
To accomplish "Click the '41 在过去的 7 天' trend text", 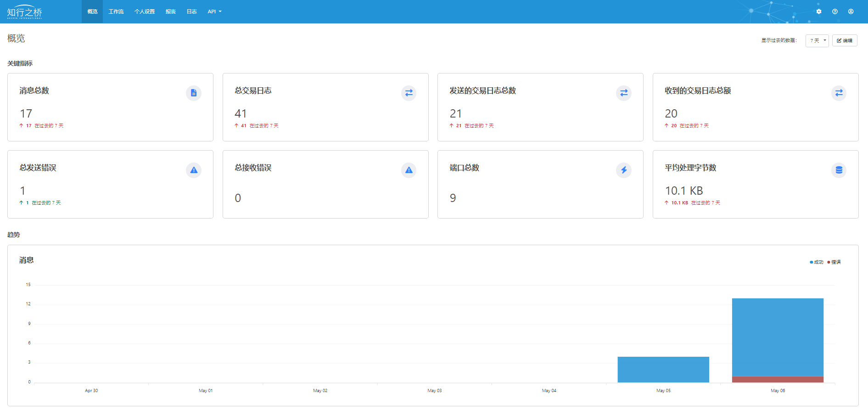I will pos(256,126).
